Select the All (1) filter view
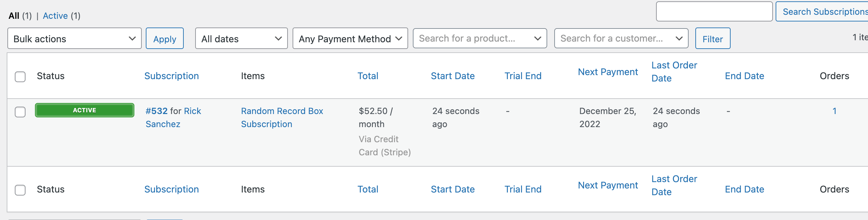This screenshot has width=868, height=220. [x=20, y=16]
